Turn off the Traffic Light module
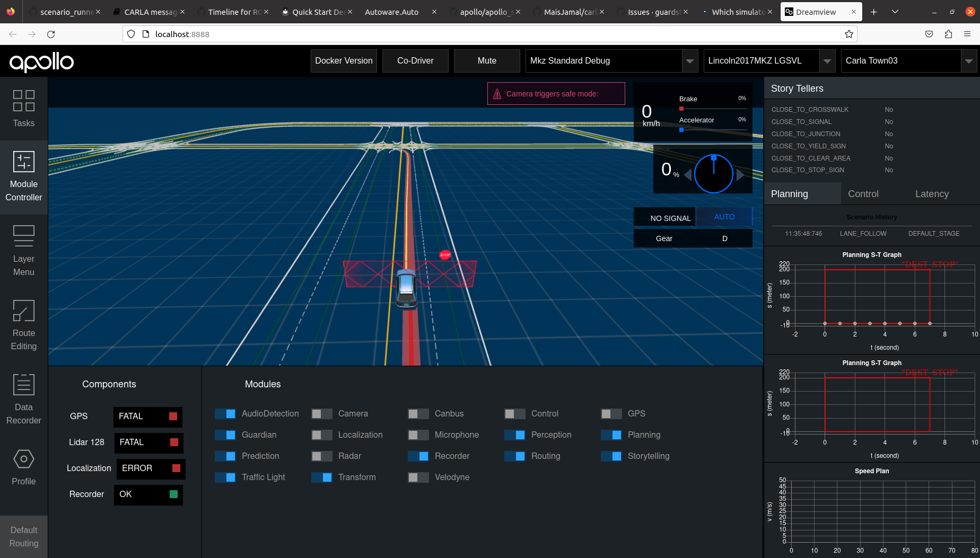This screenshot has height=558, width=980. [x=225, y=477]
